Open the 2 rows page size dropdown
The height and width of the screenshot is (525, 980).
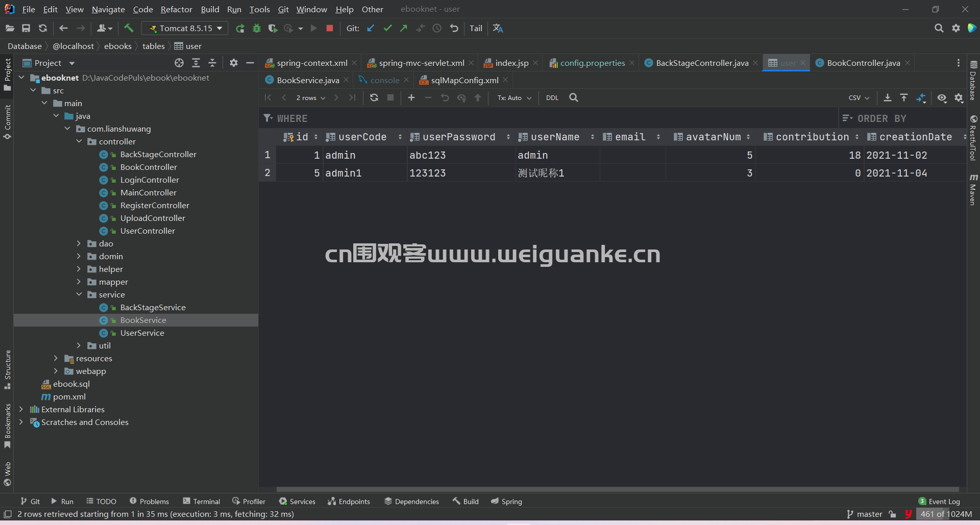pyautogui.click(x=310, y=97)
